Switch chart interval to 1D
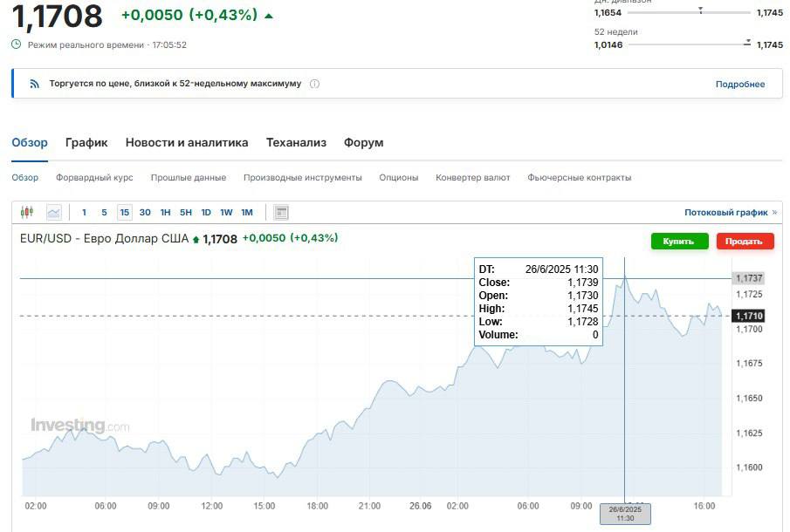Screen dimensions: 790x532 click(206, 212)
